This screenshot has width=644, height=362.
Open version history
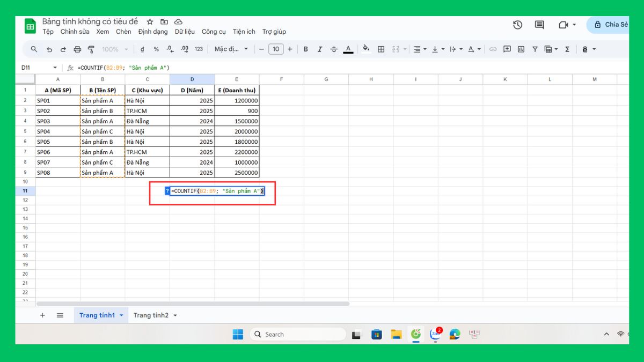[517, 25]
